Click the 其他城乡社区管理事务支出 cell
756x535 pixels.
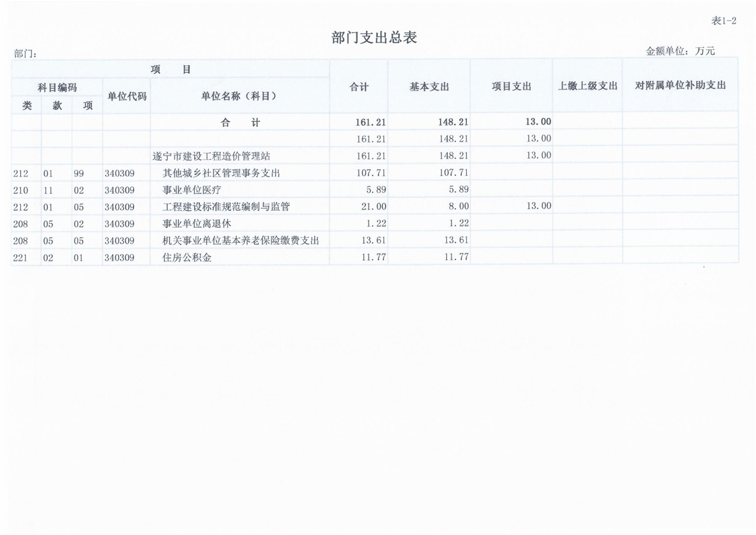click(221, 173)
